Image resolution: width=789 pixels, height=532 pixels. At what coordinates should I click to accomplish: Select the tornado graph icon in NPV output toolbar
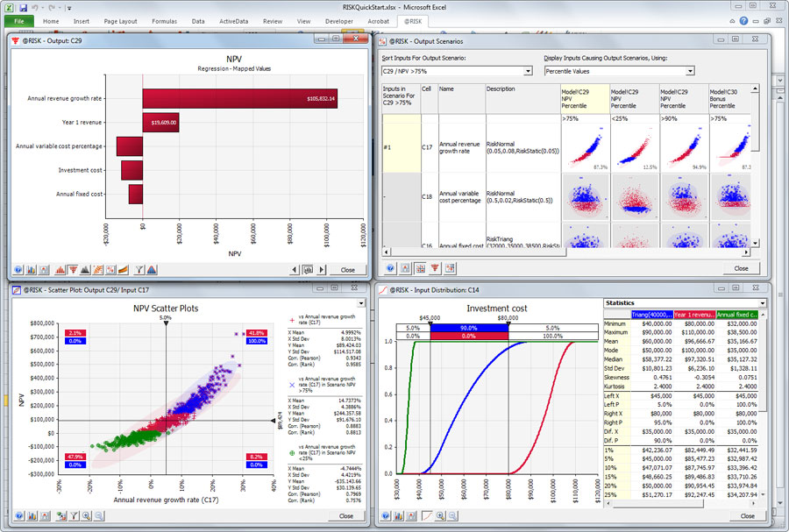tap(73, 270)
